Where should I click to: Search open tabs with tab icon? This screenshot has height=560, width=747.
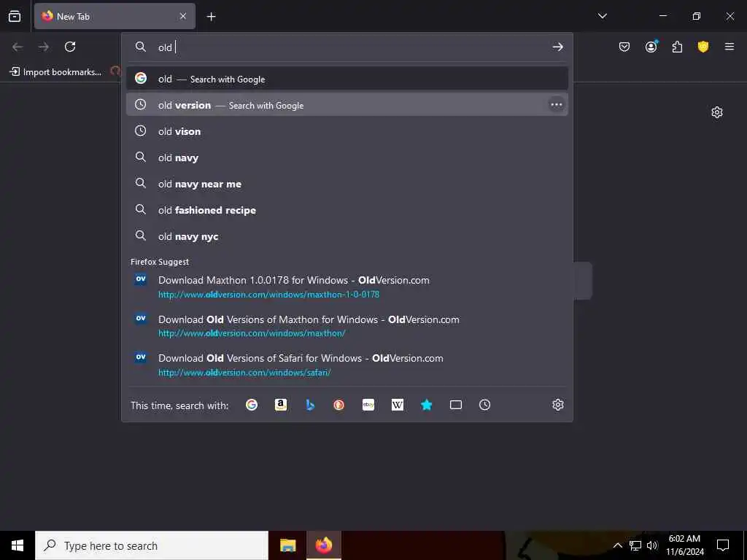click(456, 405)
